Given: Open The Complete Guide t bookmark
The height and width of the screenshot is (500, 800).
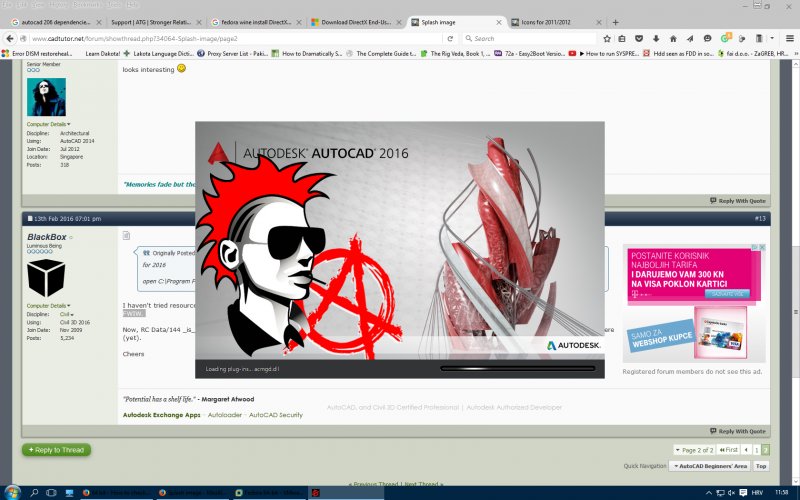Looking at the screenshot, I should click(x=381, y=53).
